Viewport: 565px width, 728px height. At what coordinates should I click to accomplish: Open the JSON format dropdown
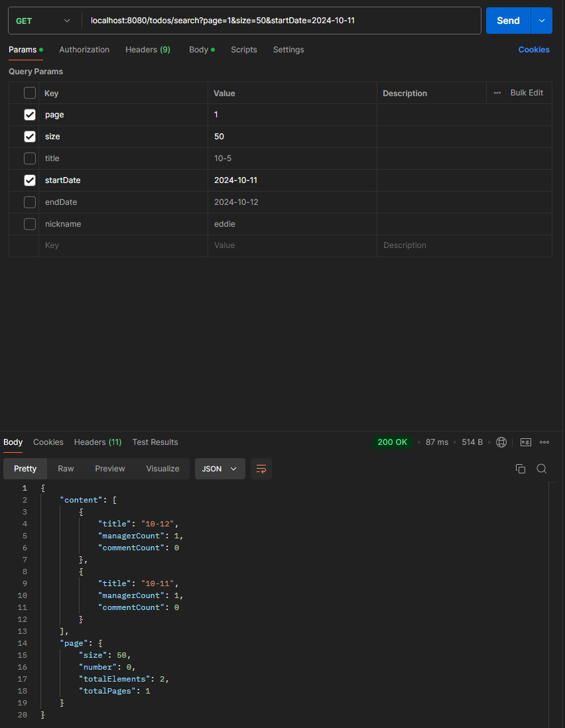(x=220, y=469)
